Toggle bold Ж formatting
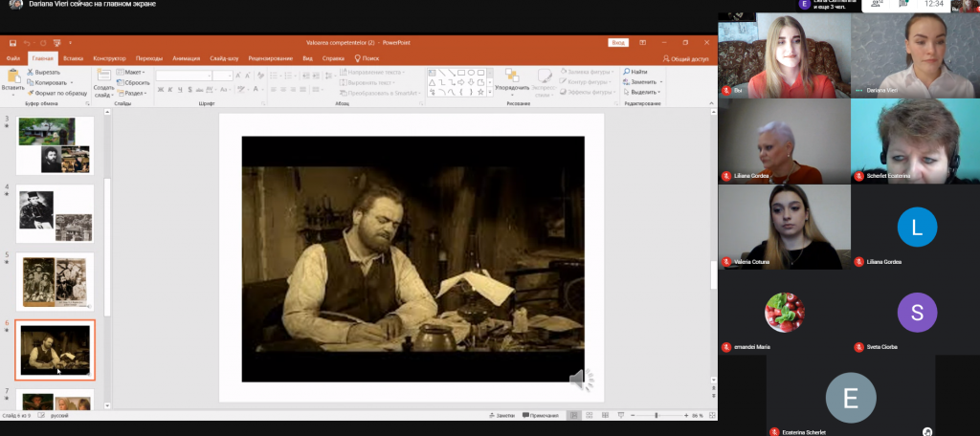 click(x=161, y=90)
